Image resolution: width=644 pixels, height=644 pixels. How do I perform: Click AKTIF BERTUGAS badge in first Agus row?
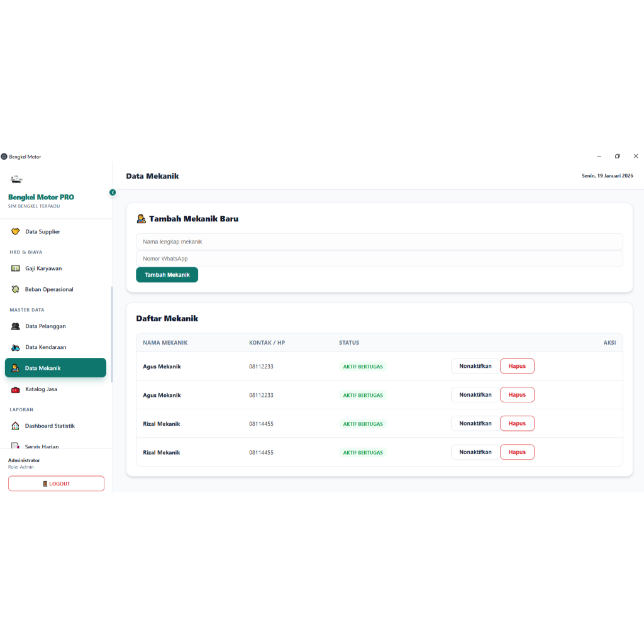pyautogui.click(x=363, y=367)
